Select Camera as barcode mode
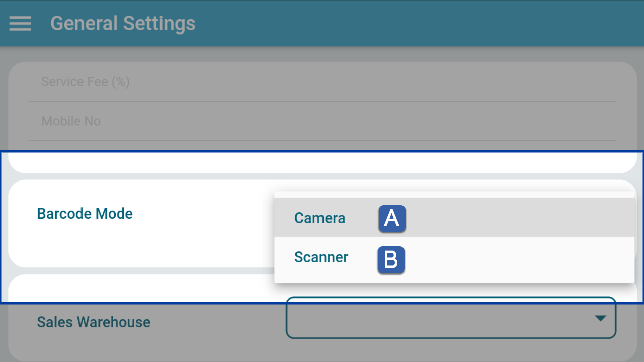The image size is (644, 362). click(454, 218)
